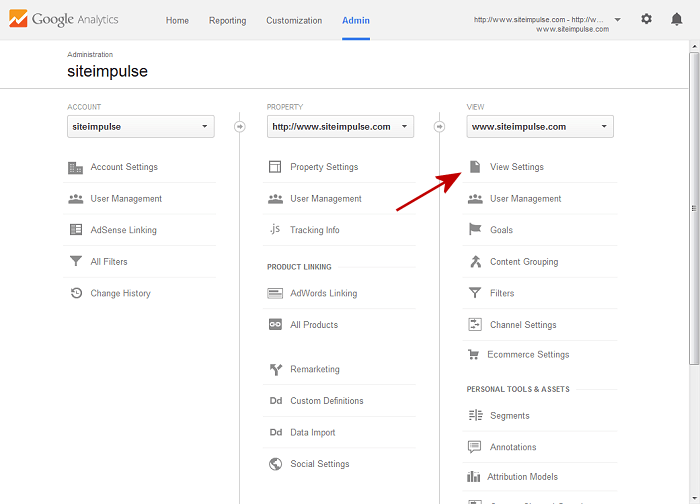Open Attribution Models link
Viewport: 700px width, 504px height.
[x=522, y=477]
